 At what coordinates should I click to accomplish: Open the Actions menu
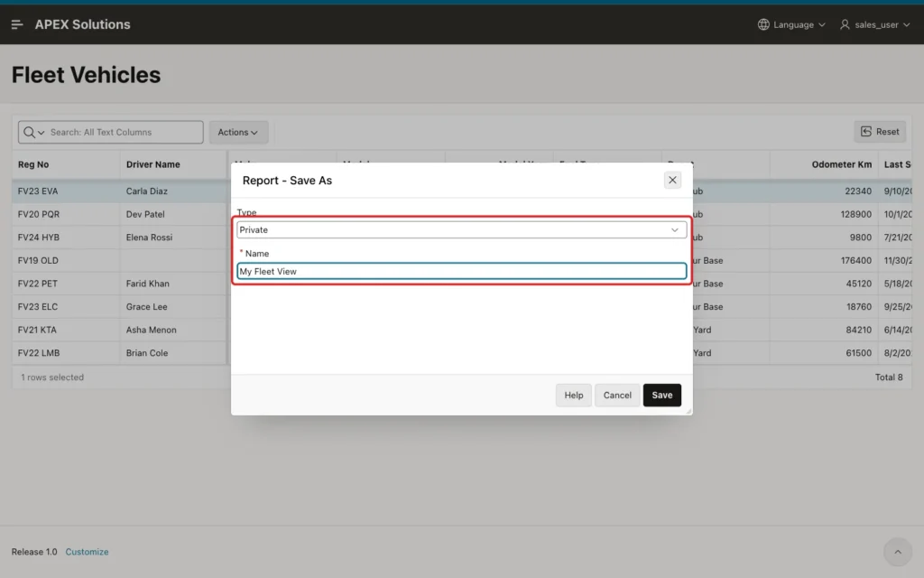(x=238, y=132)
